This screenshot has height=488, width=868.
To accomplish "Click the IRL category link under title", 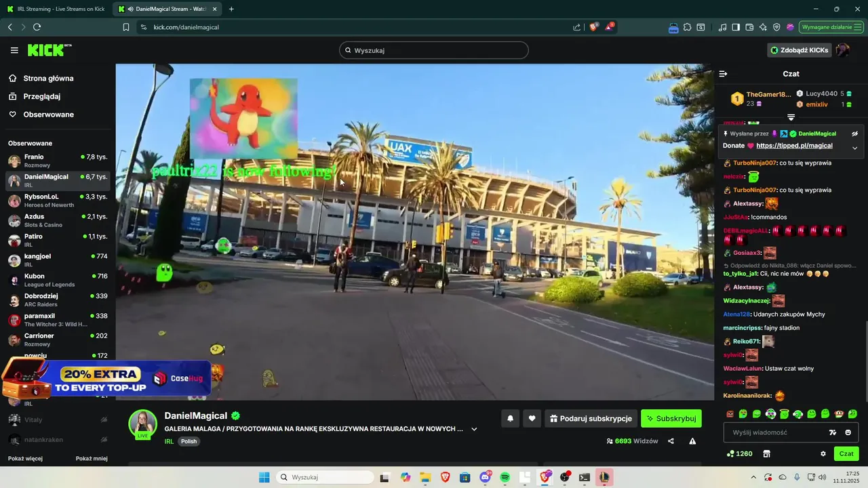I will 169,441.
